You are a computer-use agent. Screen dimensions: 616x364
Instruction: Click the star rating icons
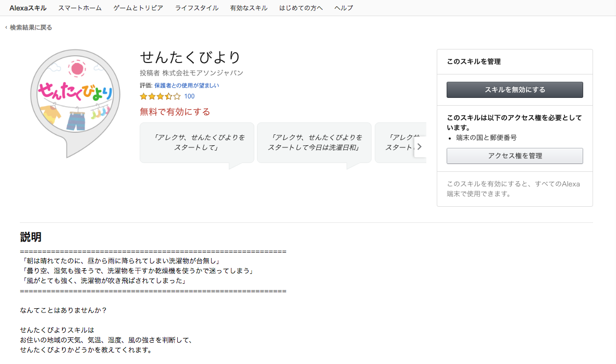pos(161,96)
